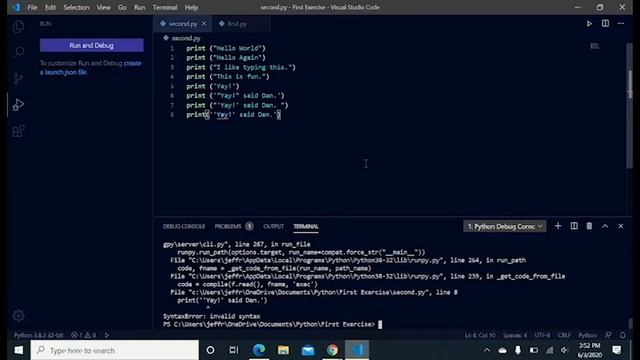Open the Terminal menu
640x360 pixels.
pos(165,7)
